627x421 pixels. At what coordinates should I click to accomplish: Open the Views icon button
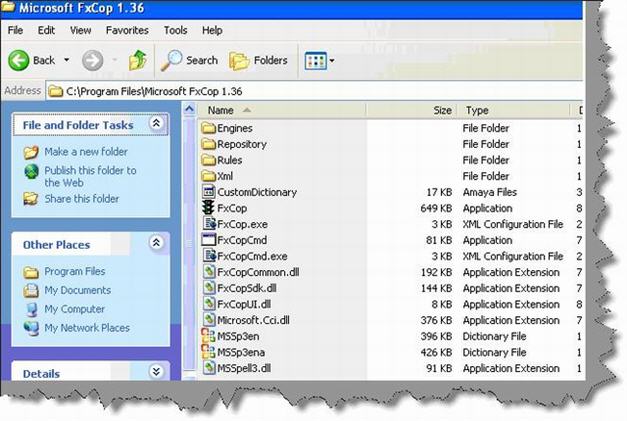(315, 61)
